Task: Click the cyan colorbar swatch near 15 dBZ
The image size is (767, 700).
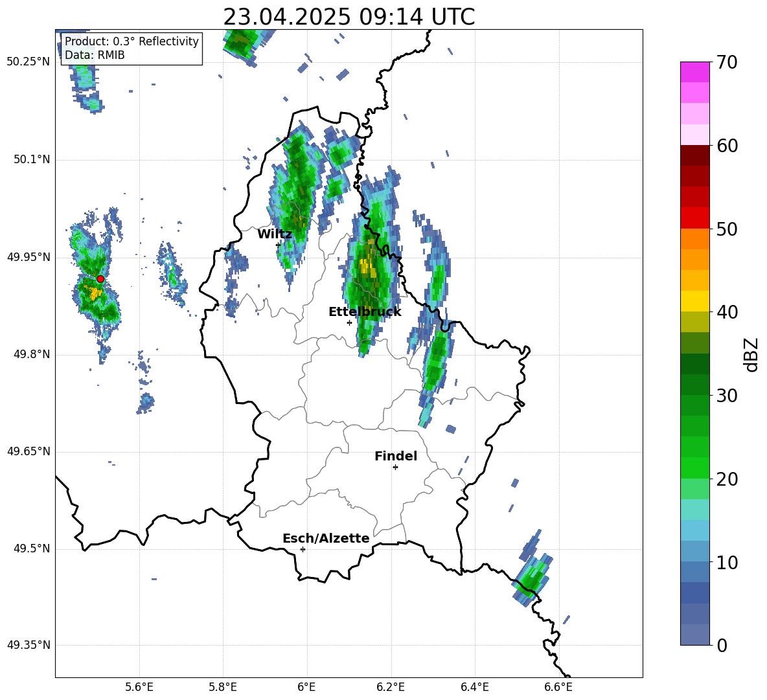Action: [695, 510]
